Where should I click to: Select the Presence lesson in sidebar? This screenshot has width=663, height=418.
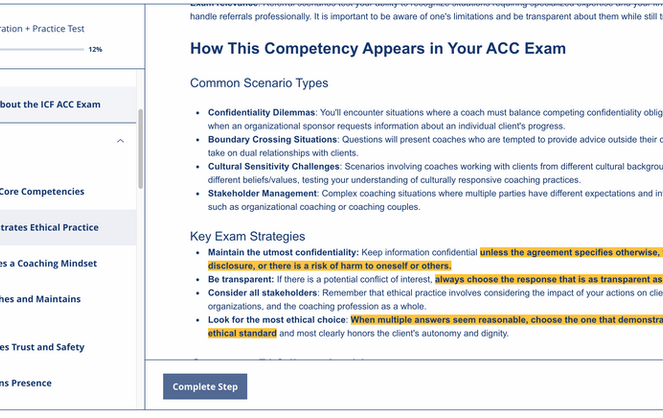click(26, 383)
